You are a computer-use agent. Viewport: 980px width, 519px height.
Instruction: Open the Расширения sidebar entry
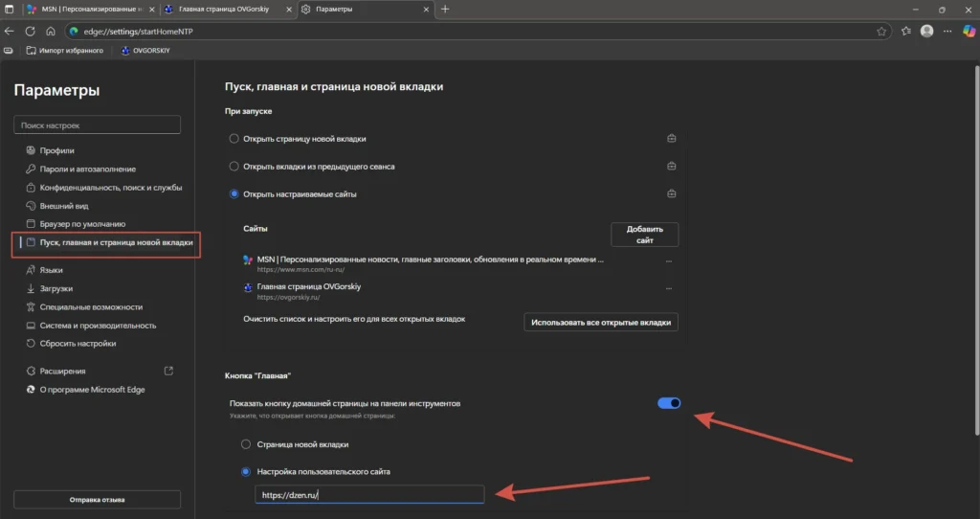click(62, 372)
